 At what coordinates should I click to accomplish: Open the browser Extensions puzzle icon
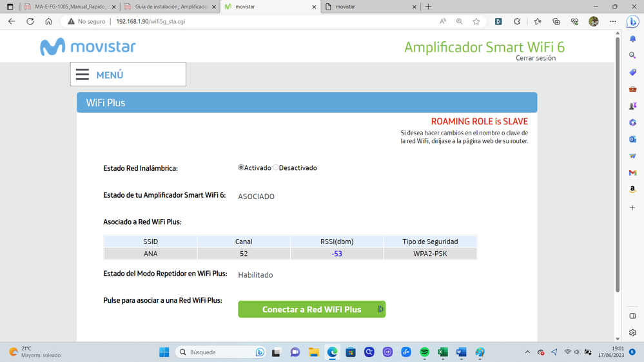517,21
